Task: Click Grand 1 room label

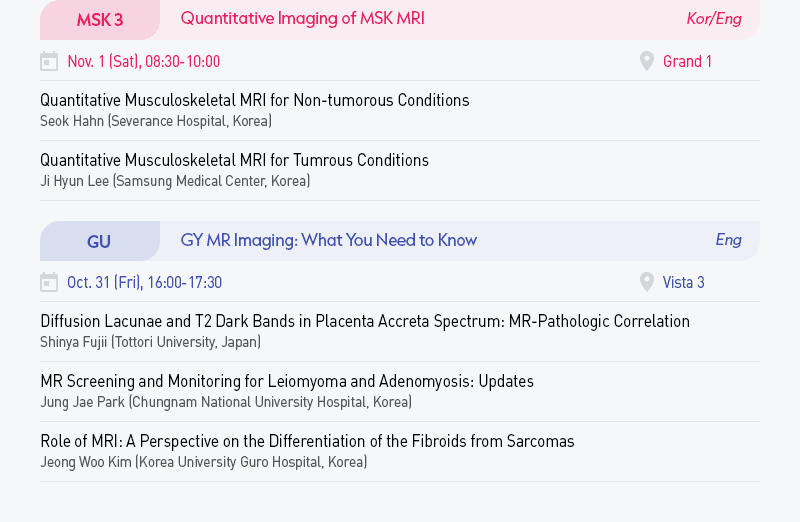Action: [687, 61]
